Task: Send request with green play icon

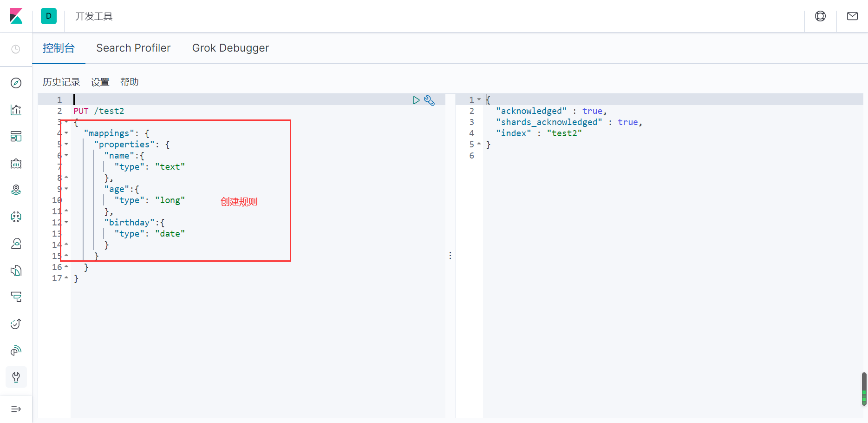Action: (416, 100)
